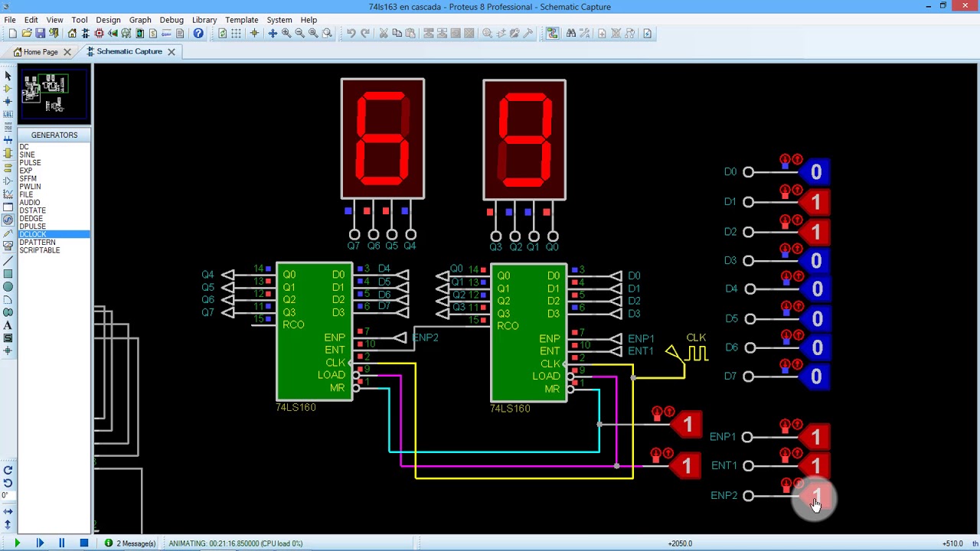The width and height of the screenshot is (980, 551).
Task: Run the simulation with the Play button
Action: [17, 543]
